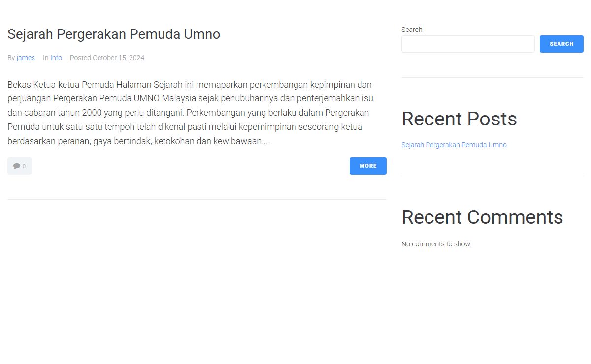591x364 pixels.
Task: Open the Info category link
Action: 56,58
